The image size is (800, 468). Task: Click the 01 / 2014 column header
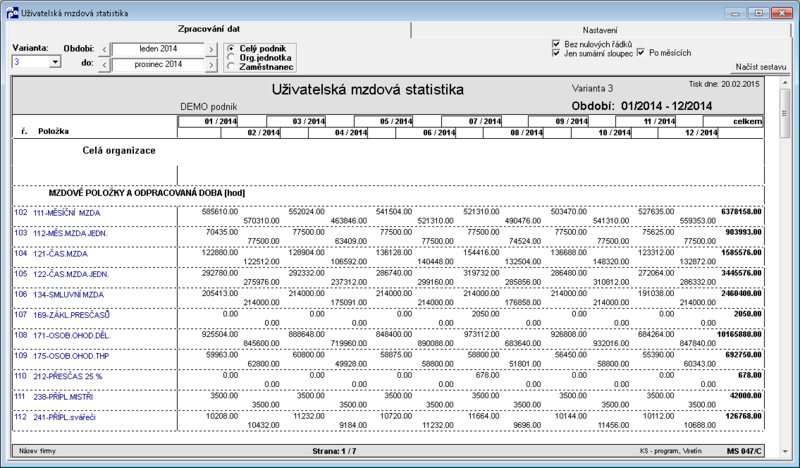click(x=208, y=121)
